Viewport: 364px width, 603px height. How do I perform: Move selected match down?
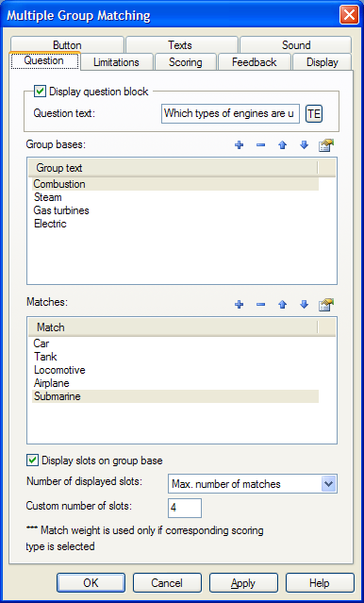[304, 305]
